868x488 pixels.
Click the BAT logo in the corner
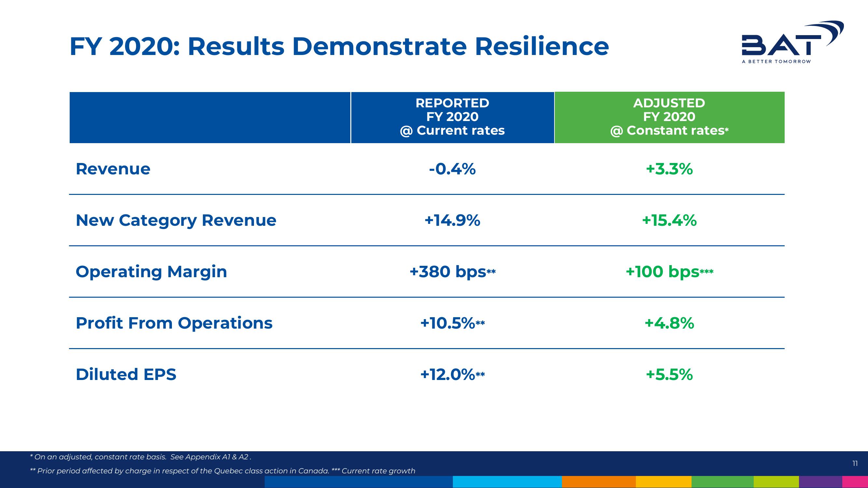click(x=792, y=42)
